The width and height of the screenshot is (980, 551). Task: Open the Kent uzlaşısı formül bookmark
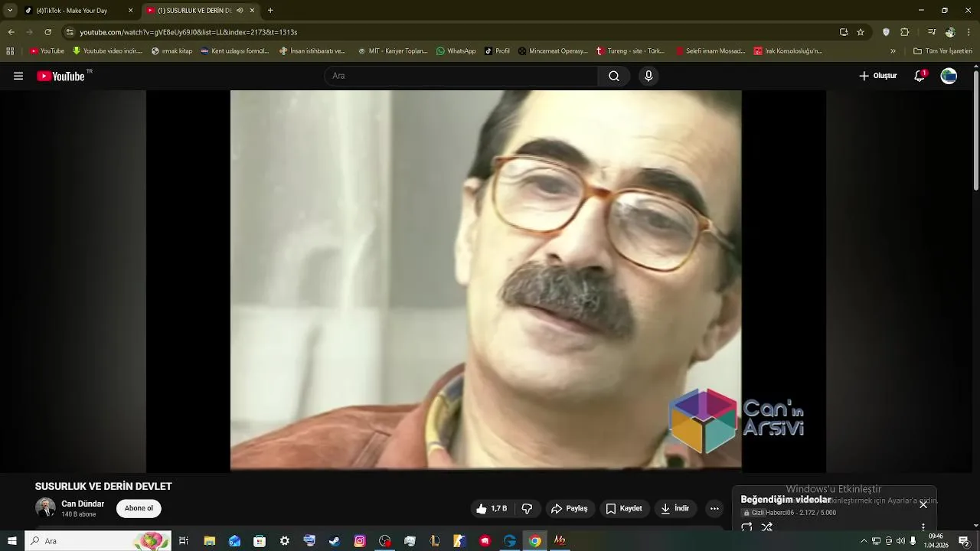coord(235,51)
